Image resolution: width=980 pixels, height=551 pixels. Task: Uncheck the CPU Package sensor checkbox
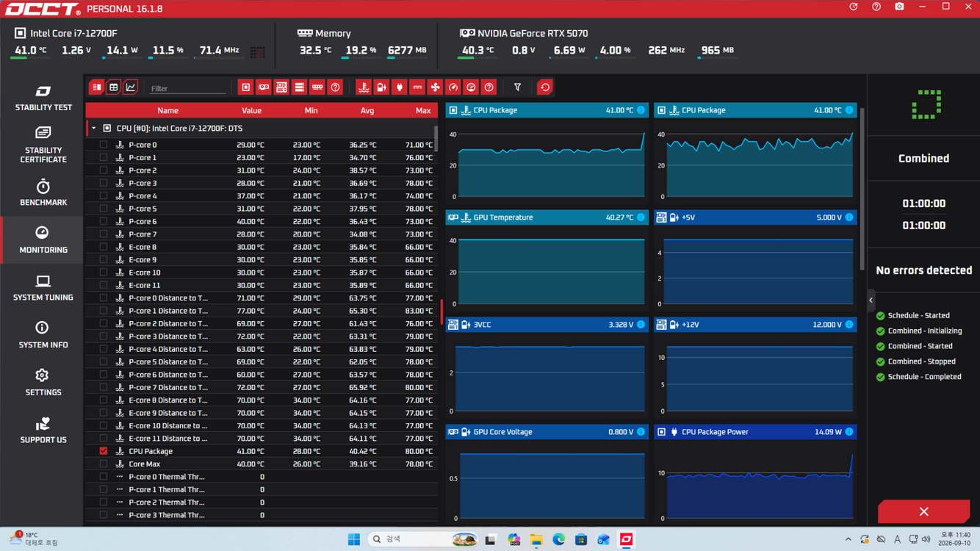click(x=104, y=451)
